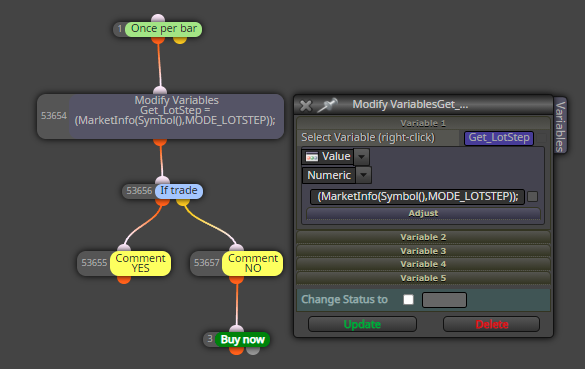
Task: Click the Modify VariablesGet_... panel title
Action: [x=410, y=104]
